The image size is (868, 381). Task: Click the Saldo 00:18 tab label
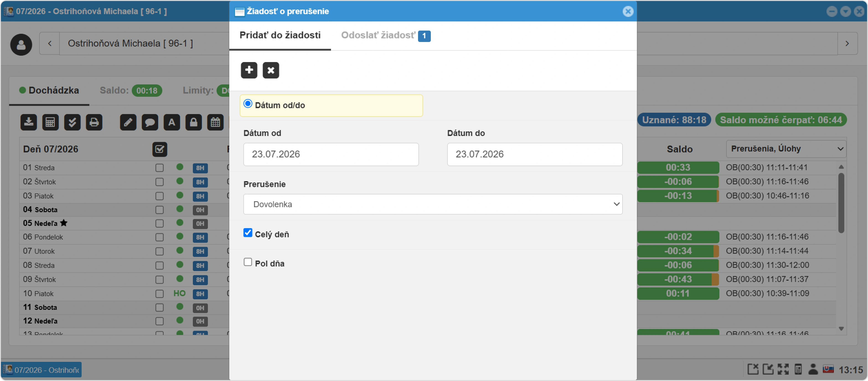(131, 90)
